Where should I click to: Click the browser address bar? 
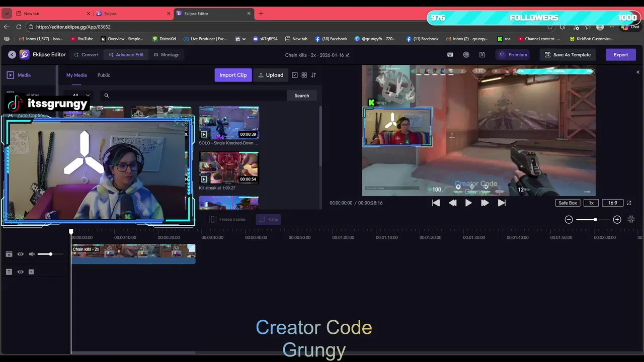pos(287,27)
